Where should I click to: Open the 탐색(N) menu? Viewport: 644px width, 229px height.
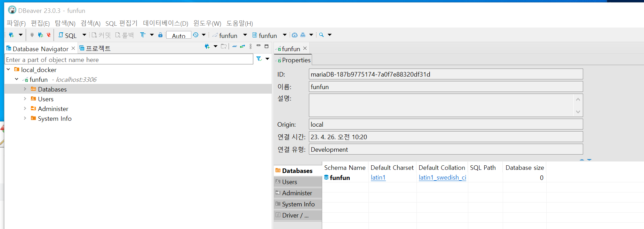pyautogui.click(x=65, y=23)
